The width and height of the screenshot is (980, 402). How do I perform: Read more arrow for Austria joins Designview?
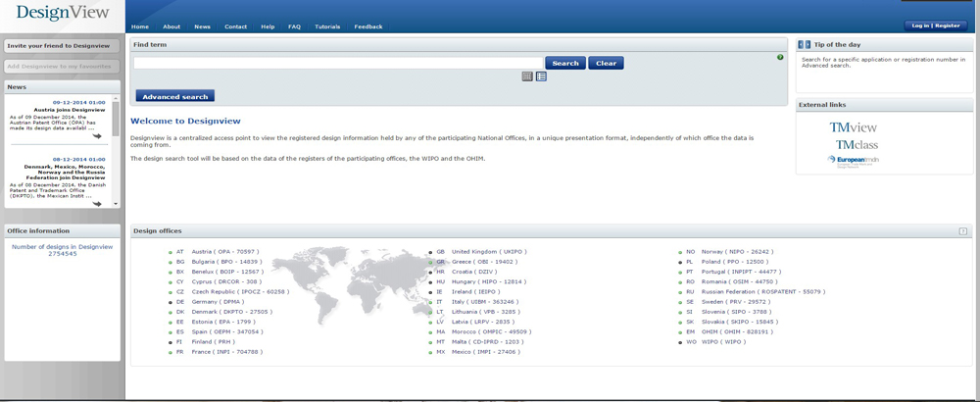point(96,135)
